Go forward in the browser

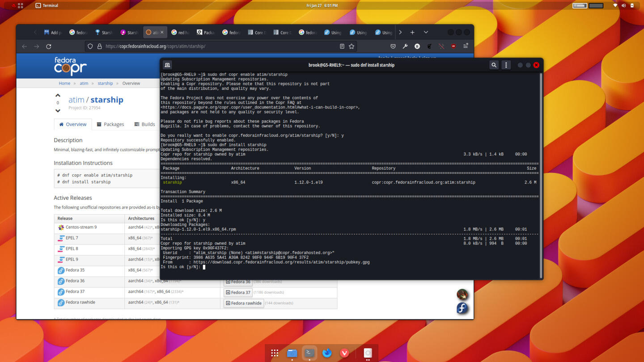(37, 46)
